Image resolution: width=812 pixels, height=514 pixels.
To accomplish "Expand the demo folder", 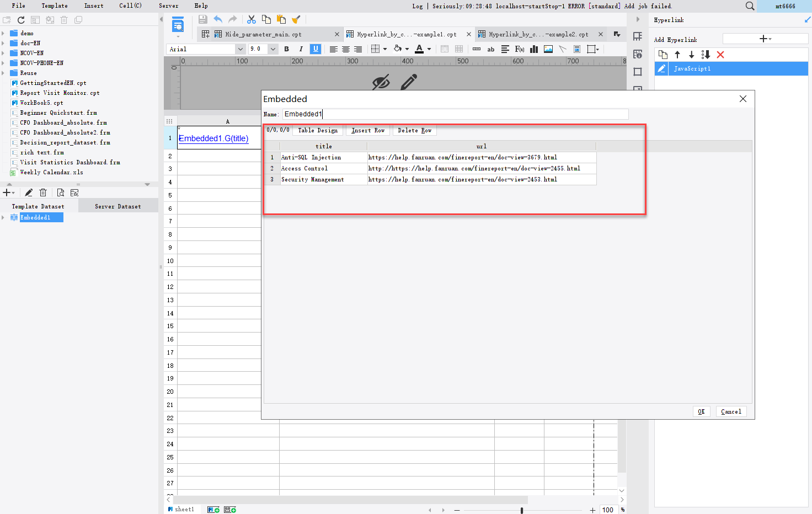I will tap(3, 33).
